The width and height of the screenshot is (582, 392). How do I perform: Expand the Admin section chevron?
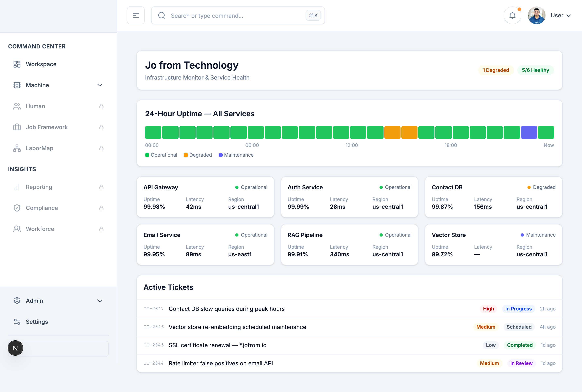(x=100, y=301)
